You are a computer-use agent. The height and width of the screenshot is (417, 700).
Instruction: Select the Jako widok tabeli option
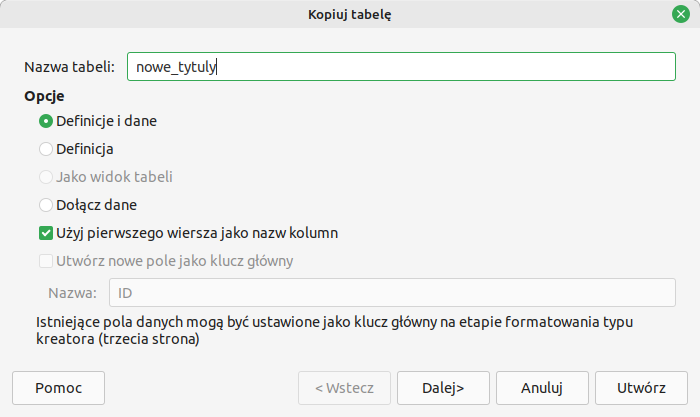pos(46,177)
